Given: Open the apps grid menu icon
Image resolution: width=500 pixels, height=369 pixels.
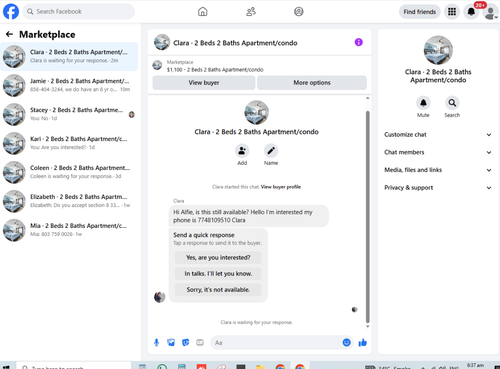Looking at the screenshot, I should (x=452, y=12).
